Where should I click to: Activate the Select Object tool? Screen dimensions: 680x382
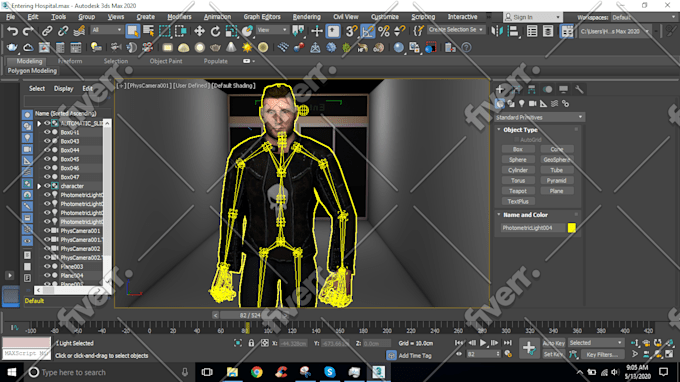coord(132,31)
